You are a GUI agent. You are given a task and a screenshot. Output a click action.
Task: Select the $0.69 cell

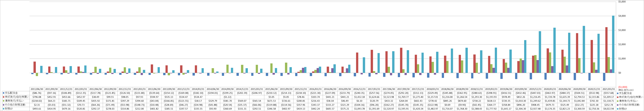[x=447, y=105]
